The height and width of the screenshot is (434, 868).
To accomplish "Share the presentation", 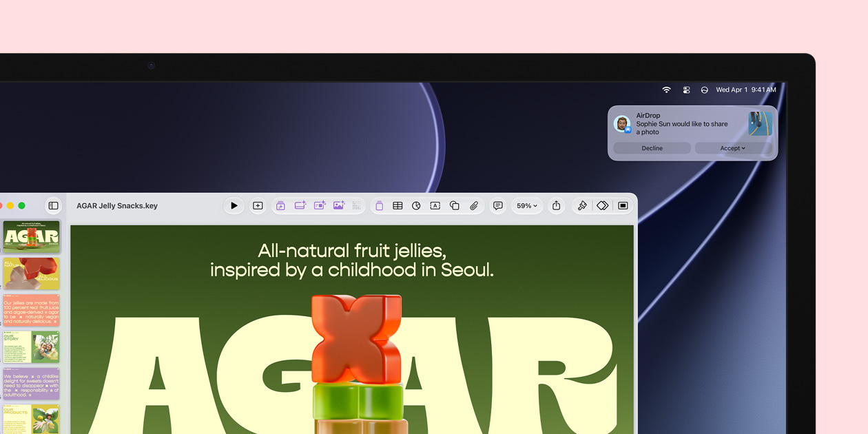I will (557, 206).
